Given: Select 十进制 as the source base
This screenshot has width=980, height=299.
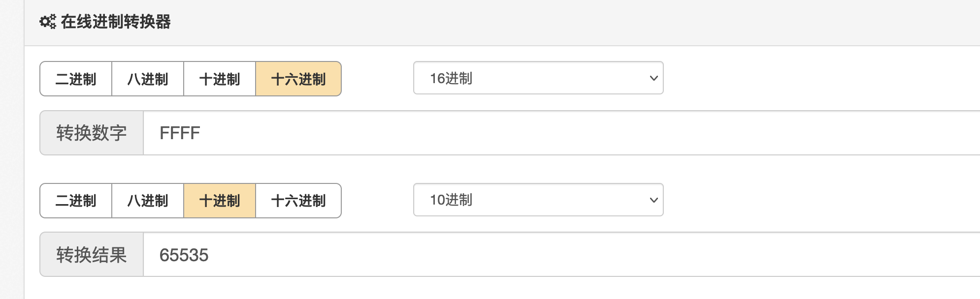Looking at the screenshot, I should pos(220,79).
